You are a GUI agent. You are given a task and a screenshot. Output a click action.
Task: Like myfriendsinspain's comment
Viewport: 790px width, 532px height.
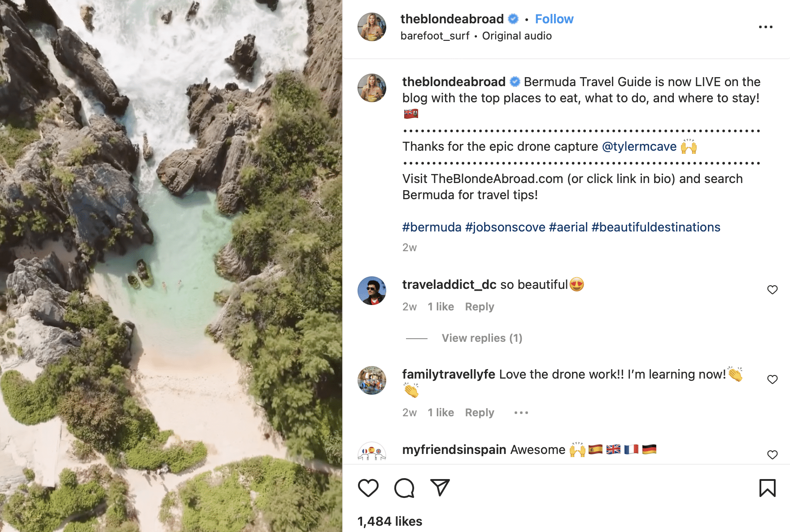[x=772, y=455]
